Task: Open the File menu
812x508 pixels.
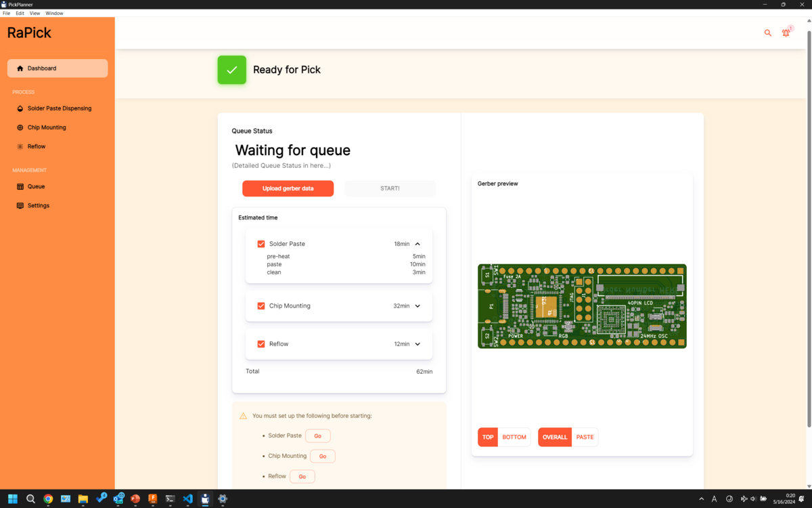Action: coord(6,13)
